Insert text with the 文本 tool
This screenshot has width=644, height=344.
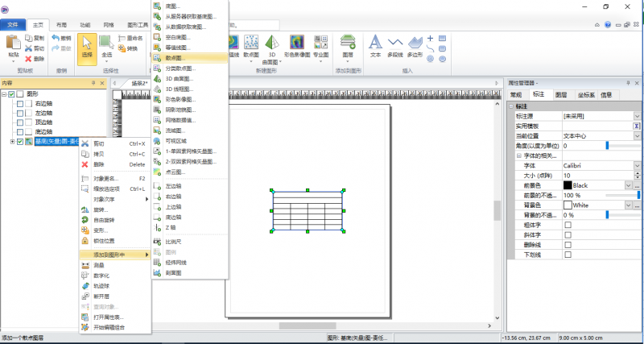click(375, 45)
